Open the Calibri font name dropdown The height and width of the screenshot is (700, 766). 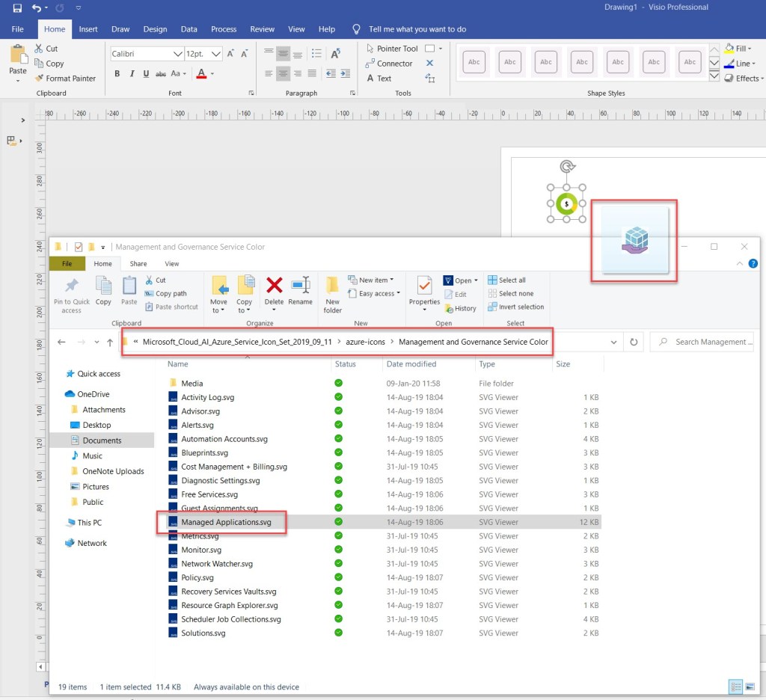pos(177,54)
